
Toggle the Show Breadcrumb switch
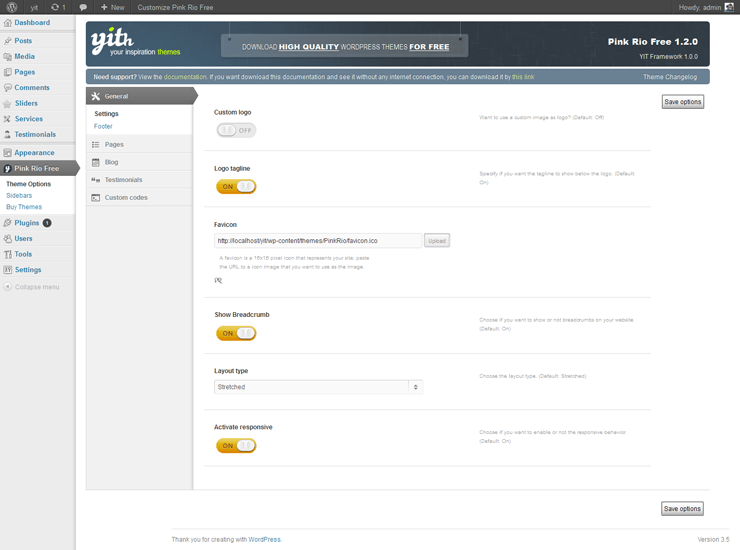pos(236,333)
